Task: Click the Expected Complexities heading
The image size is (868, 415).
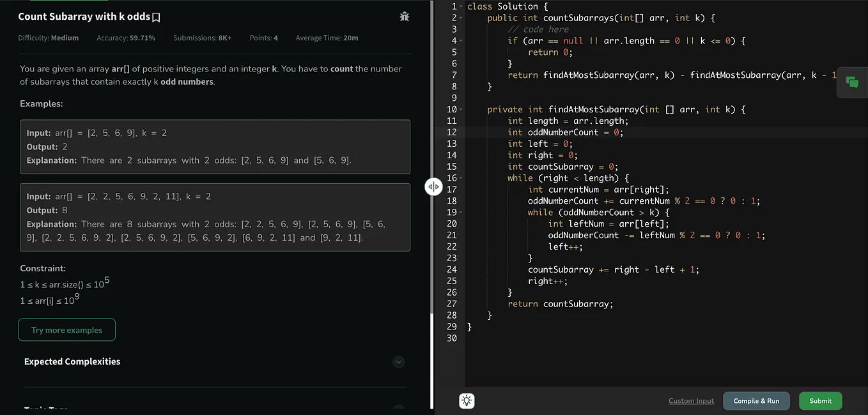Action: click(72, 361)
